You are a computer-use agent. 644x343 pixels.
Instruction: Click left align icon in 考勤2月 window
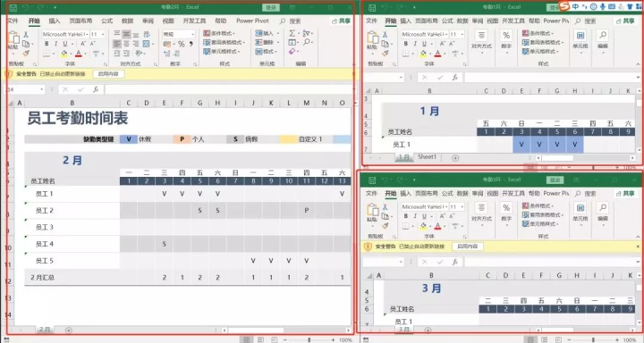117,44
